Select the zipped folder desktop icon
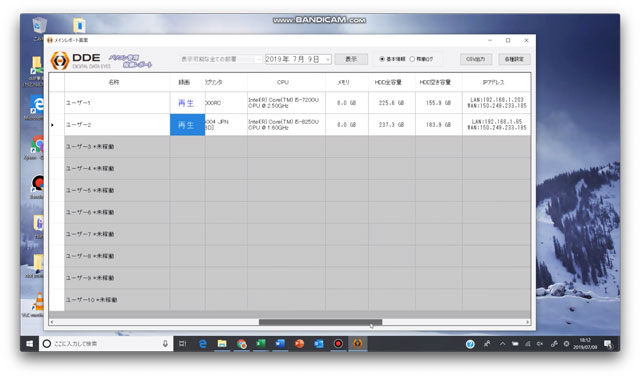Screen dimensions: 640x378 (79, 25)
